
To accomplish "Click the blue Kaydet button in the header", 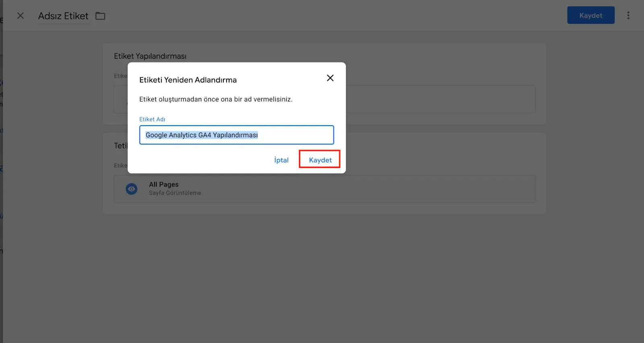I will [x=591, y=15].
